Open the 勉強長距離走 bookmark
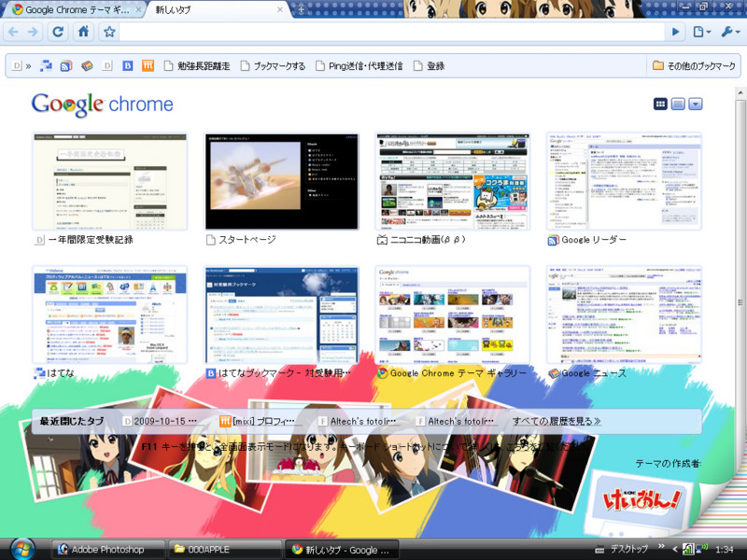Viewport: 747px width, 560px height. 197,65
